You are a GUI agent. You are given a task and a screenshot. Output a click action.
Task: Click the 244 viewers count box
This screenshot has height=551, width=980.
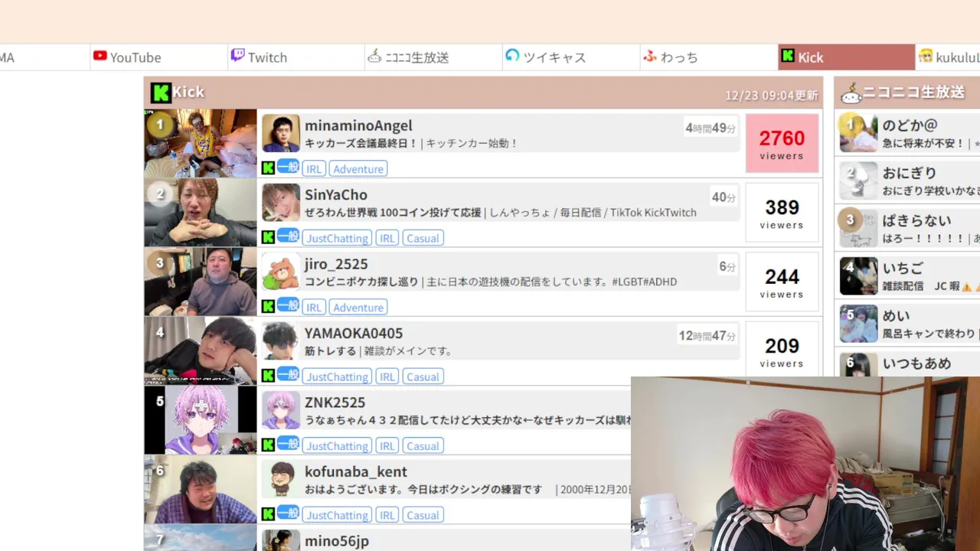[x=782, y=282]
